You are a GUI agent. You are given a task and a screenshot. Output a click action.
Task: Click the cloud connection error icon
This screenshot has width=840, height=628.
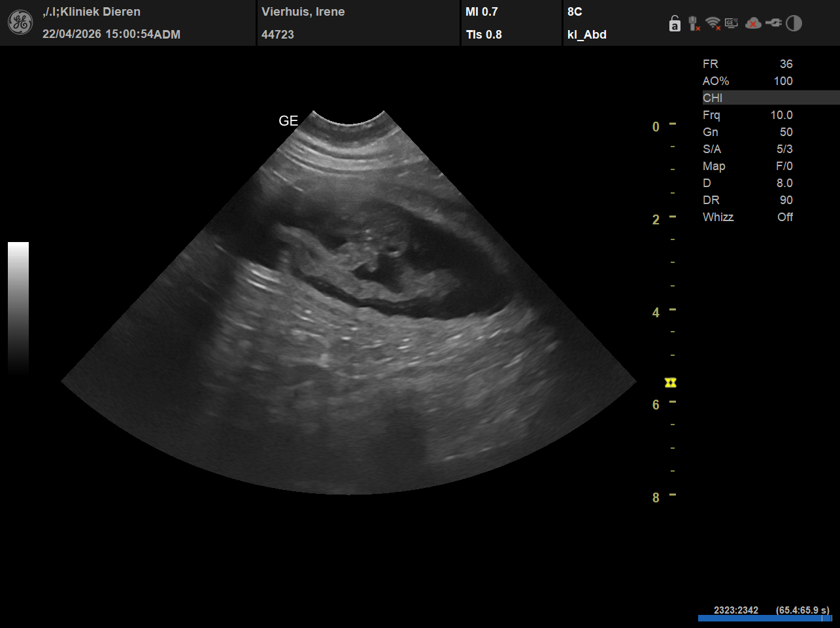[x=753, y=24]
